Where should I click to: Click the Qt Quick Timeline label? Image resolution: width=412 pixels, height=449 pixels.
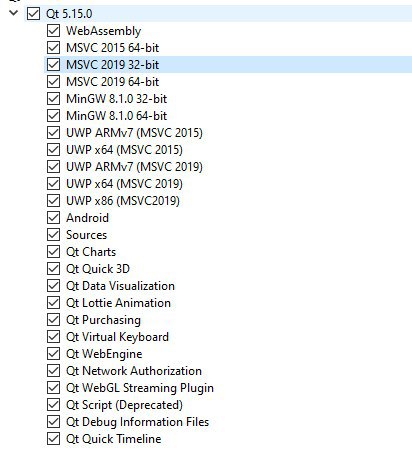pos(114,439)
